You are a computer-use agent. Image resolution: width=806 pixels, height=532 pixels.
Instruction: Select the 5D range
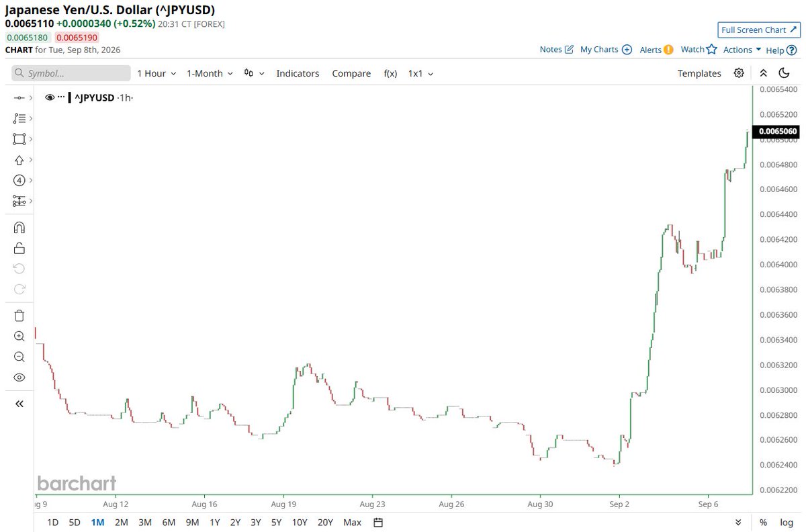click(x=75, y=522)
